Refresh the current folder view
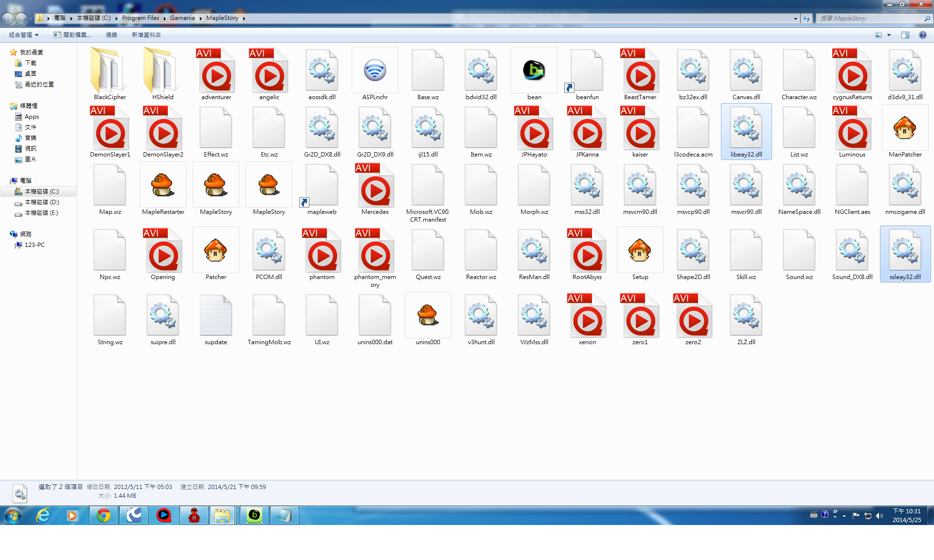The width and height of the screenshot is (934, 560). (807, 18)
